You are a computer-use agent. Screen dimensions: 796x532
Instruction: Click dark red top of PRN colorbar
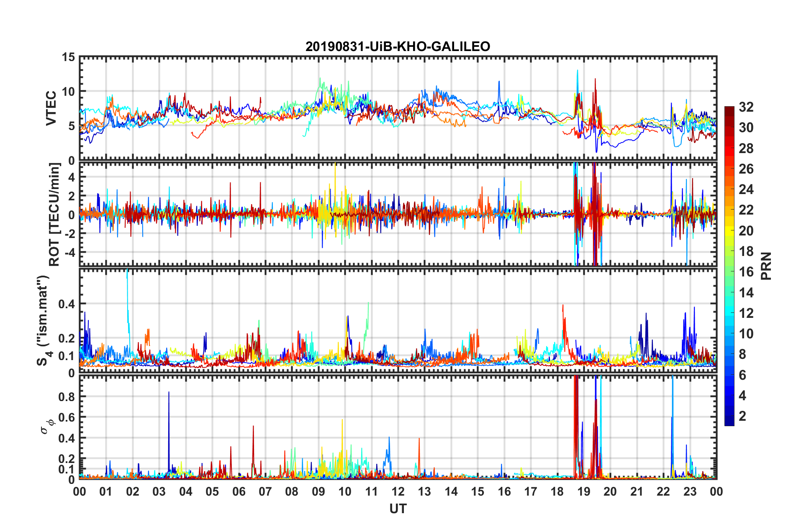729,111
